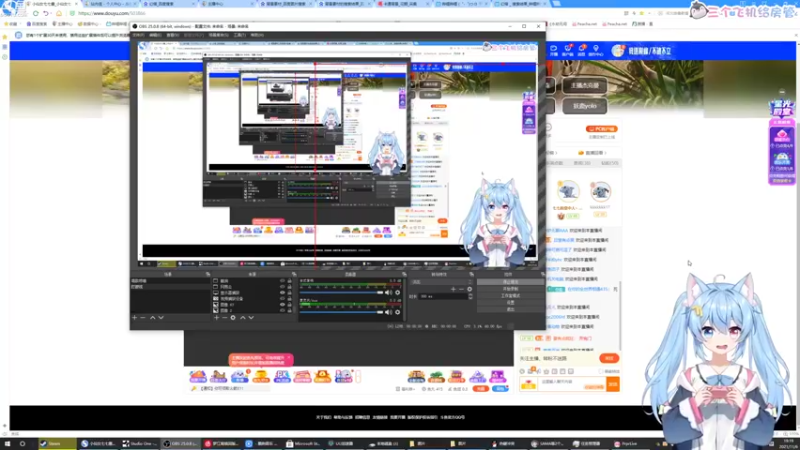Remove selected source with minus icon

224,317
